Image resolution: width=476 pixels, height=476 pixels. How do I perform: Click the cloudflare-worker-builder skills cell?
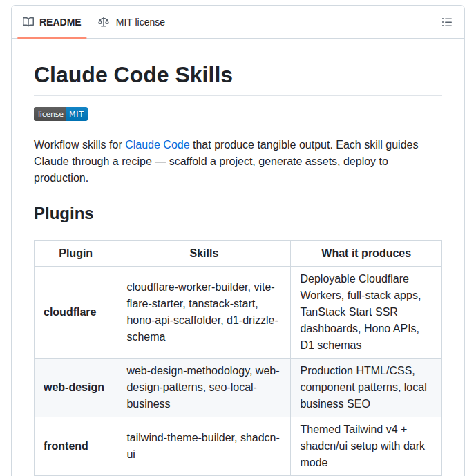pyautogui.click(x=204, y=312)
